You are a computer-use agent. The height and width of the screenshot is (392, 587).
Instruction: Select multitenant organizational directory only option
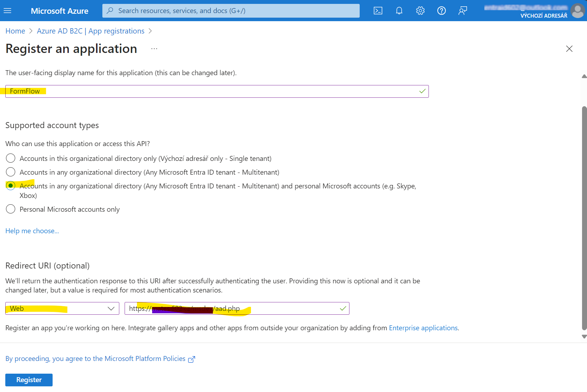11,172
